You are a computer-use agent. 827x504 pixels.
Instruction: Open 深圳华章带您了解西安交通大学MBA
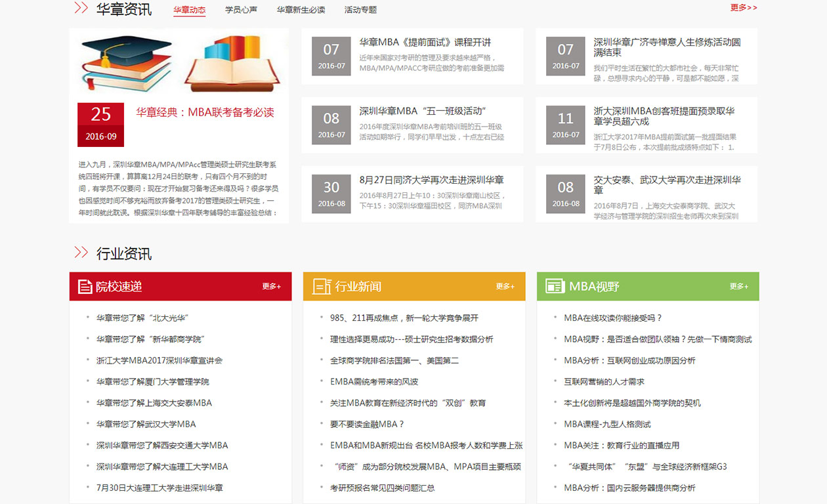tap(162, 446)
